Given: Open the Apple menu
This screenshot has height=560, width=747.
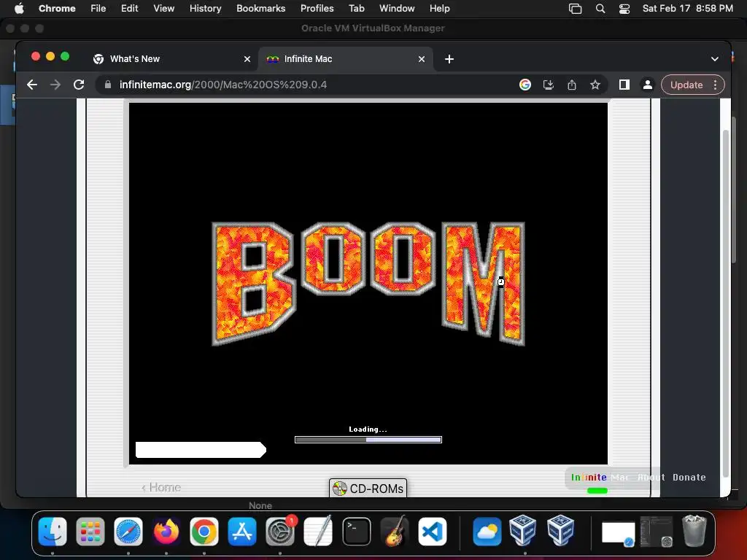Looking at the screenshot, I should coord(19,8).
